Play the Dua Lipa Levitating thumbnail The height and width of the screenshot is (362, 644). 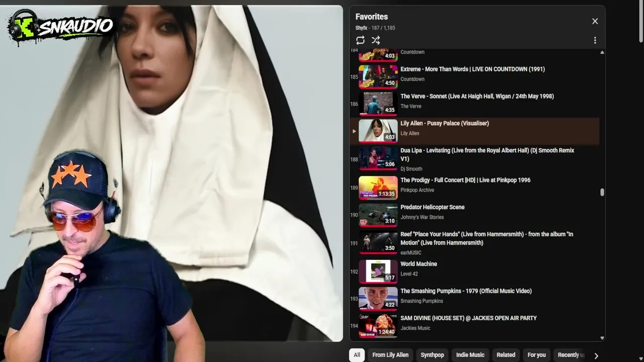coord(378,158)
